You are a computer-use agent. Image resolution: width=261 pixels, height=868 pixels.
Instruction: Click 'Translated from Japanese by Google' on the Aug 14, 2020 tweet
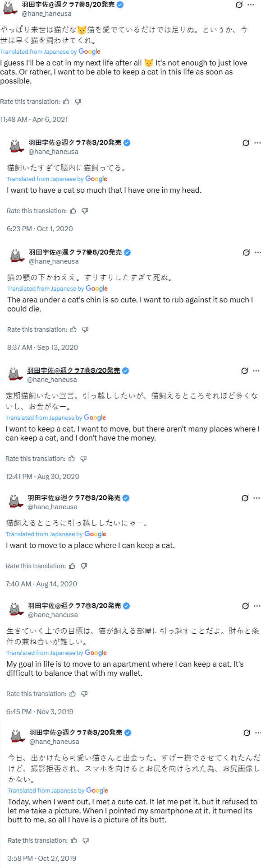(x=56, y=534)
